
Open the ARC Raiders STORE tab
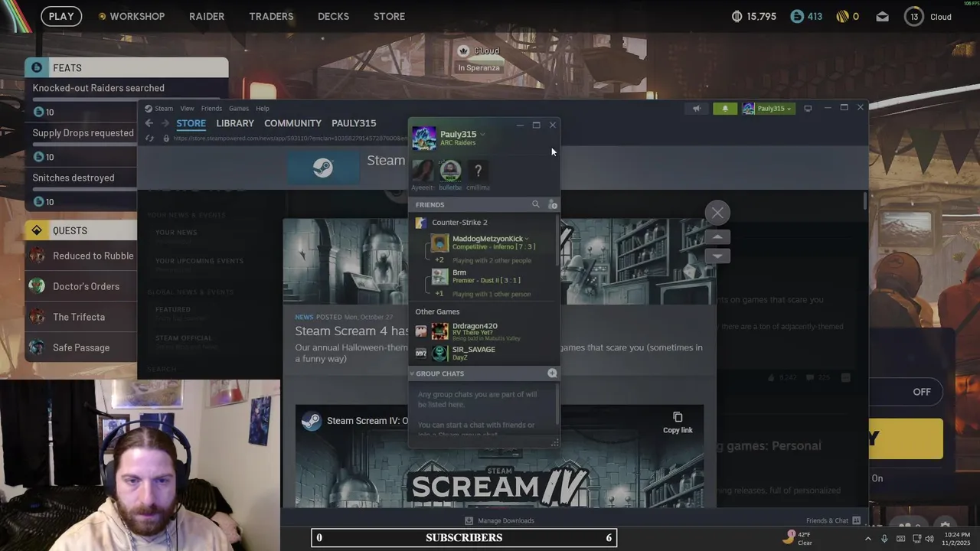click(389, 16)
